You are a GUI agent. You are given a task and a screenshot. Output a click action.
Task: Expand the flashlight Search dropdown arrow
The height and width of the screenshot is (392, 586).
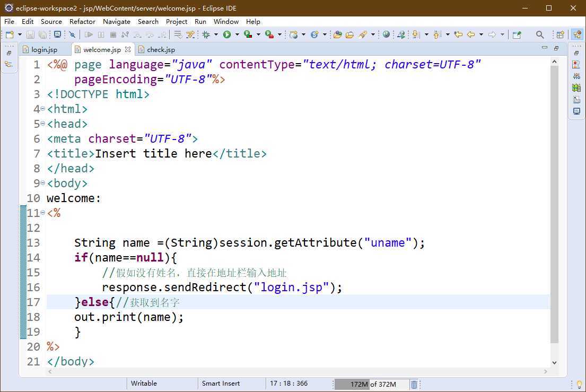coord(373,35)
